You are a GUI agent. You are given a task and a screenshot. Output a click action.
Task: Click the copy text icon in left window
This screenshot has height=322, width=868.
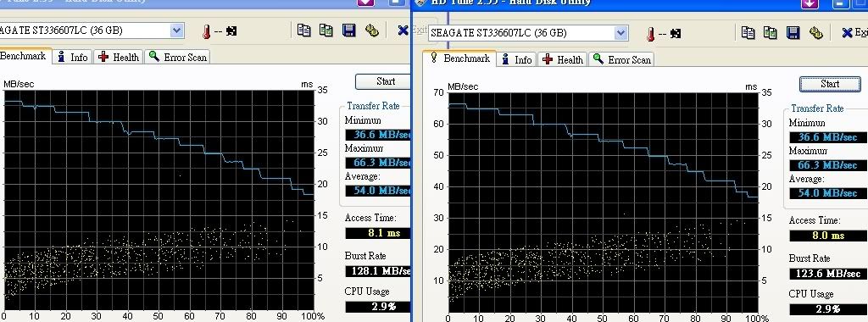(x=304, y=30)
